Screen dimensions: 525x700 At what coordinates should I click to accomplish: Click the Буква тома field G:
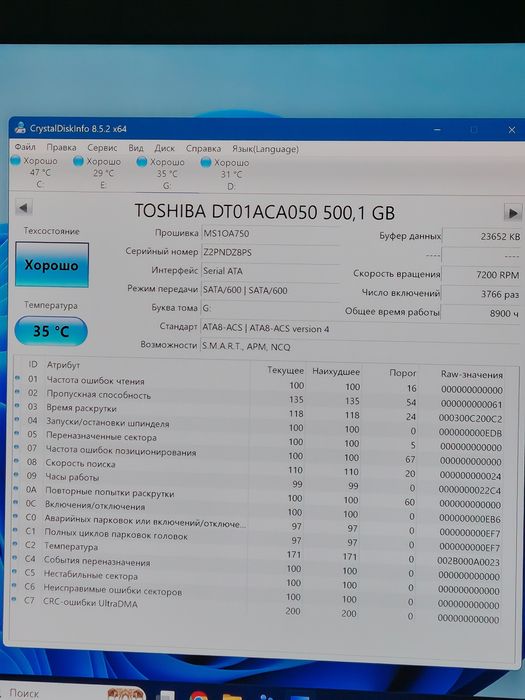coord(270,308)
